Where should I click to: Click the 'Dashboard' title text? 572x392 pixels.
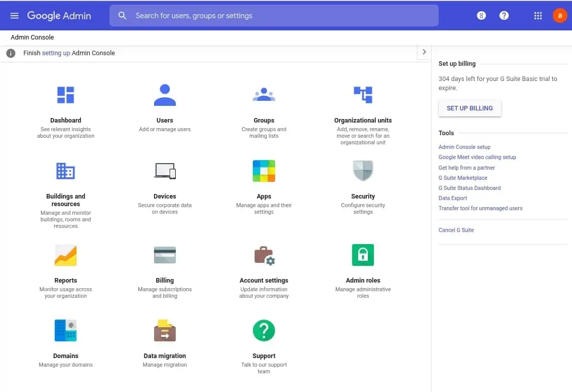pos(66,121)
